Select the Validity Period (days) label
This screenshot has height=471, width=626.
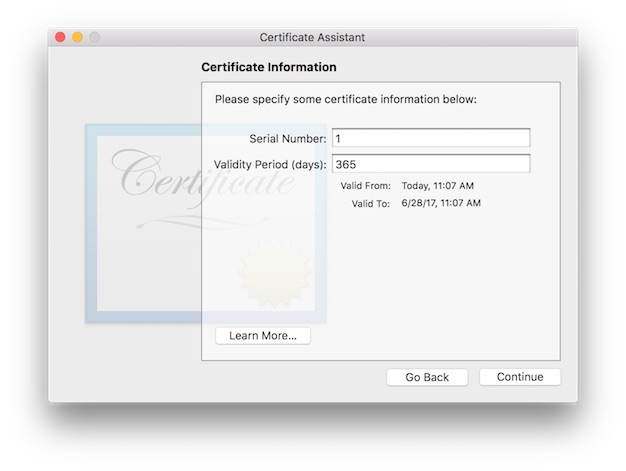pyautogui.click(x=270, y=164)
